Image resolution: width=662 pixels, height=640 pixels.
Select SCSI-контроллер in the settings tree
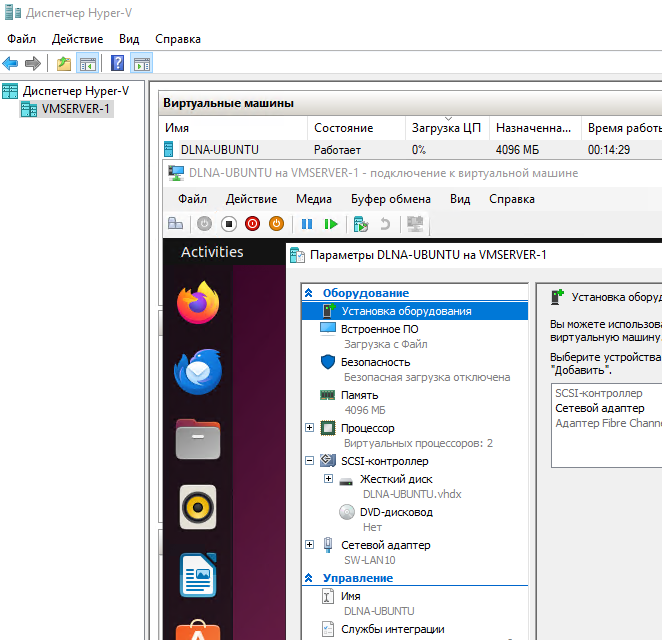pyautogui.click(x=385, y=461)
